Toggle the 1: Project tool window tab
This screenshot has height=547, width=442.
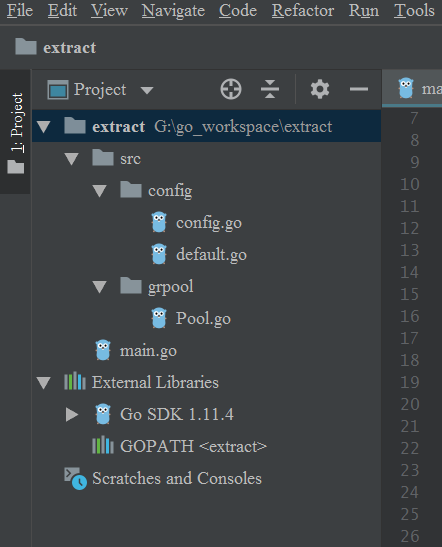point(16,133)
